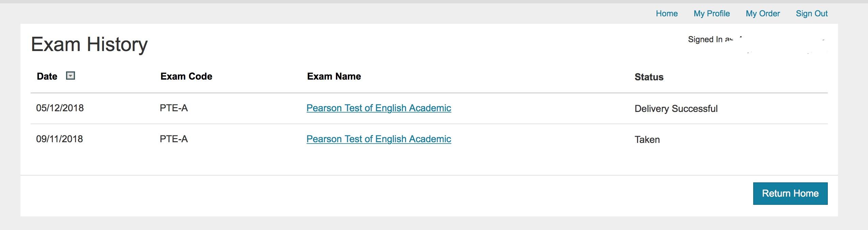Click PTE-A code in the 09/11/2018 row

tap(174, 139)
